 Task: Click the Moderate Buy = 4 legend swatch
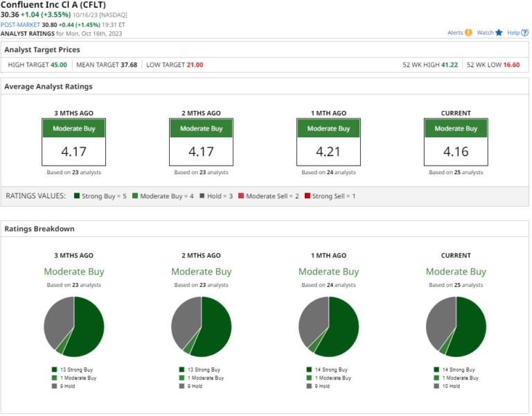[135, 196]
